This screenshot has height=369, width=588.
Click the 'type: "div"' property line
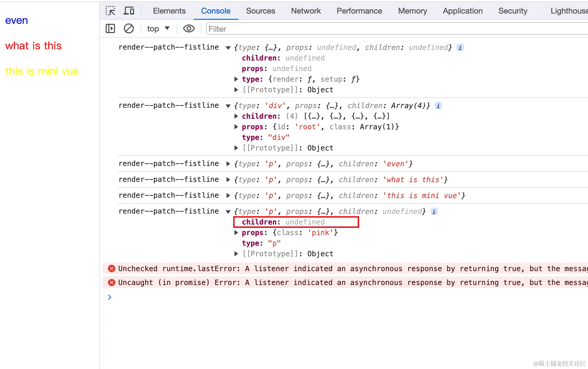point(266,137)
